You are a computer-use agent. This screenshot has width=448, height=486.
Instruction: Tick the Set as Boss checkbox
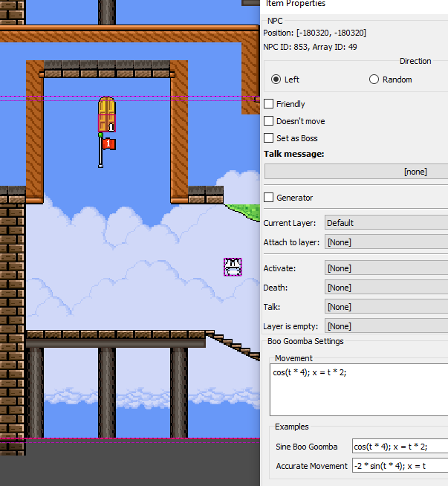pos(269,138)
